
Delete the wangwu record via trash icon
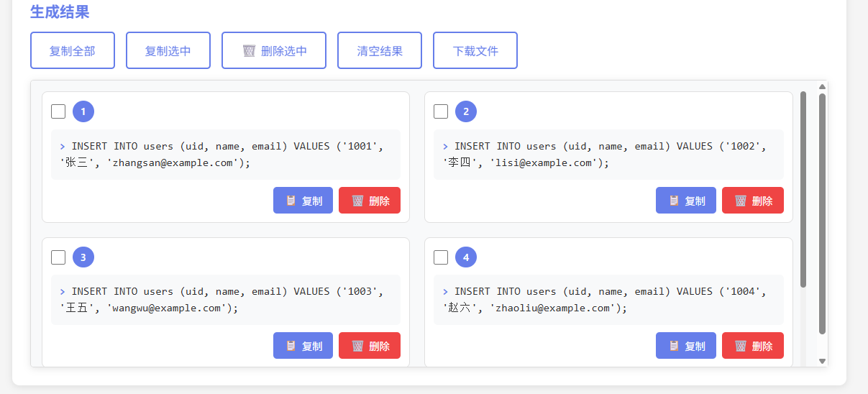[x=357, y=346]
